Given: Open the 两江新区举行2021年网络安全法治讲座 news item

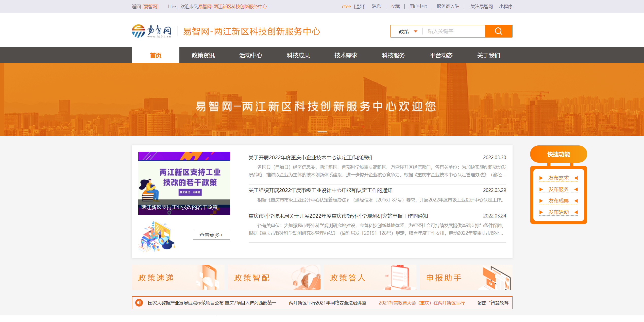Looking at the screenshot, I should (x=327, y=303).
